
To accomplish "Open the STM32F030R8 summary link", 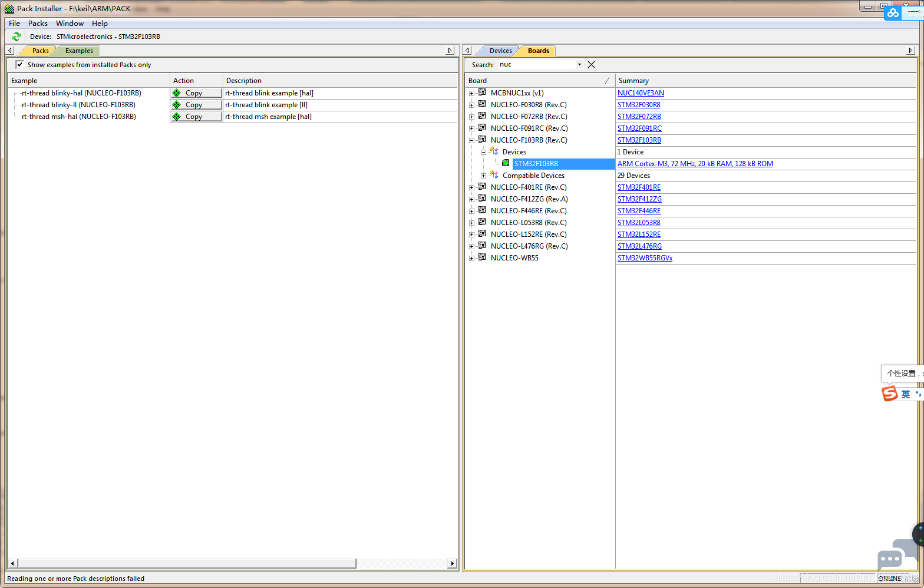I will pyautogui.click(x=639, y=105).
